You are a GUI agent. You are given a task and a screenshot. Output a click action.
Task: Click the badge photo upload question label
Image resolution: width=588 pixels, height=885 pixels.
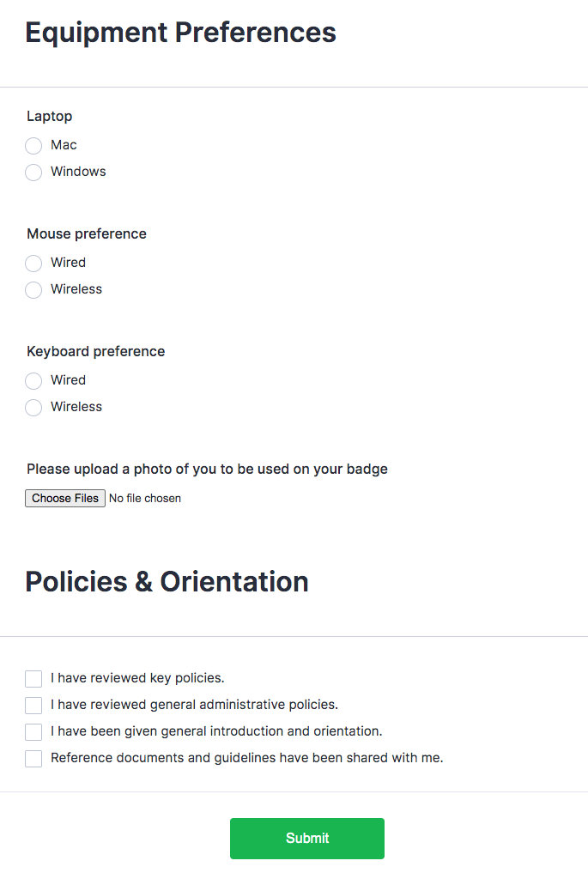(207, 469)
